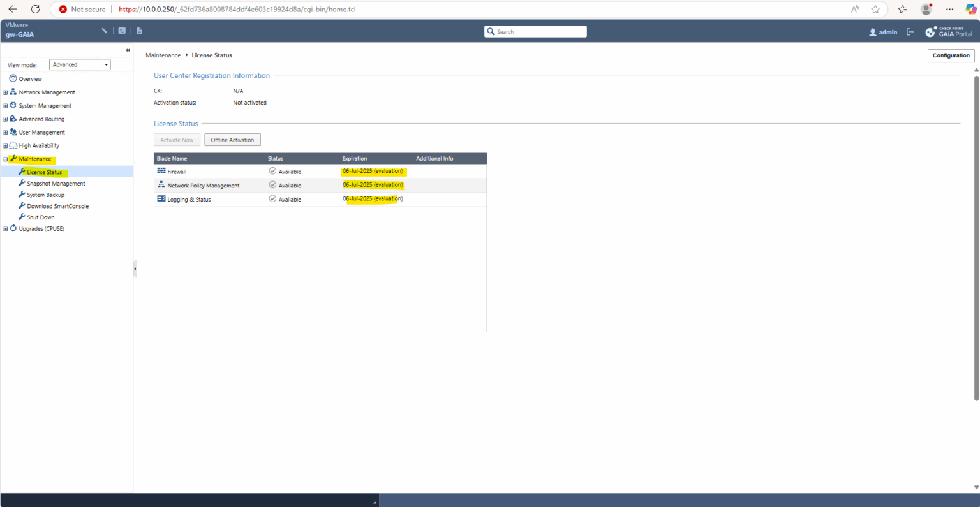Screen dimensions: 980x507
Task: Click the browser refresh icon
Action: (x=35, y=9)
